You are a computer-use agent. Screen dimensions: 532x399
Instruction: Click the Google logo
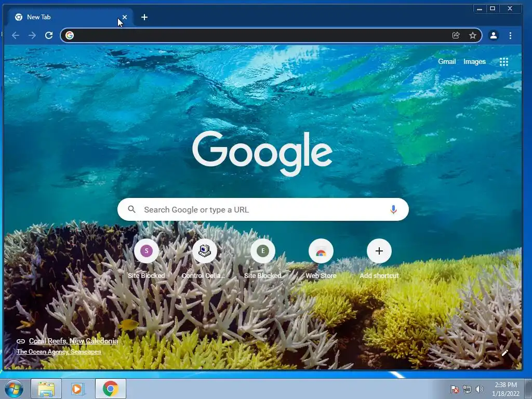pos(262,153)
